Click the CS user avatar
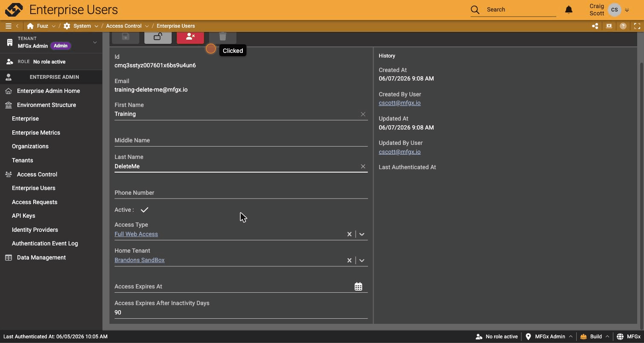 pos(614,9)
